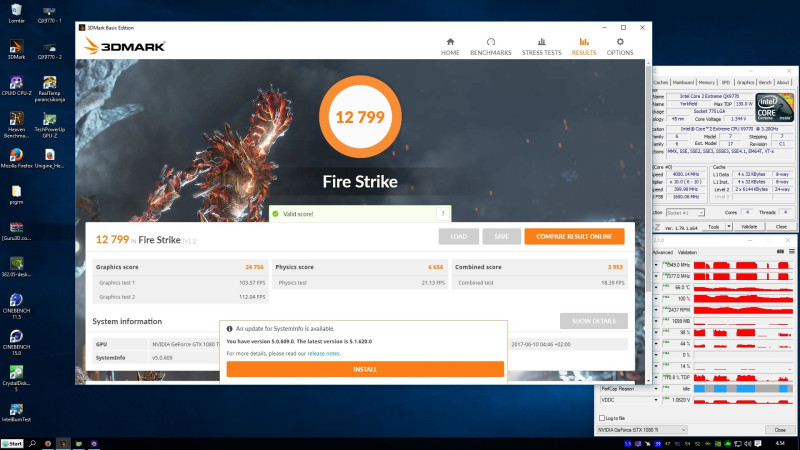Screen dimensions: 800x450
Task: Click the taskbar search magnifier icon
Action: pyautogui.click(x=32, y=444)
